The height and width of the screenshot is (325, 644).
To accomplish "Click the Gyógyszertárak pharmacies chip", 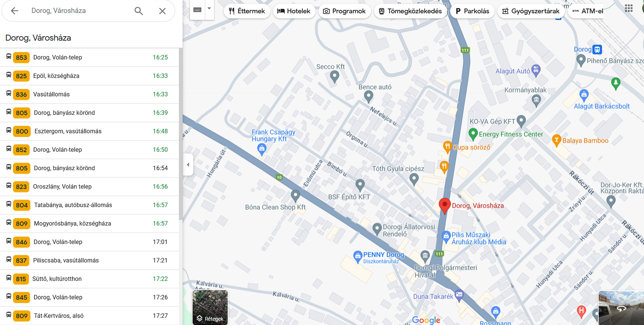I will tap(531, 11).
